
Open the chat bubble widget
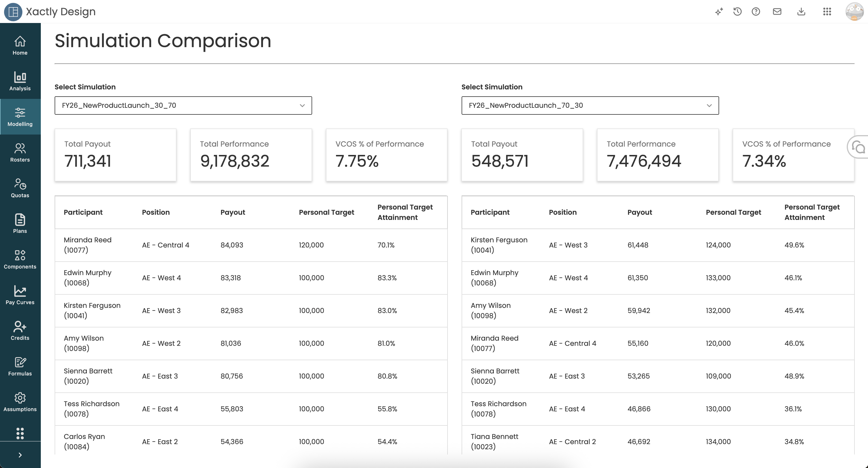click(x=858, y=147)
